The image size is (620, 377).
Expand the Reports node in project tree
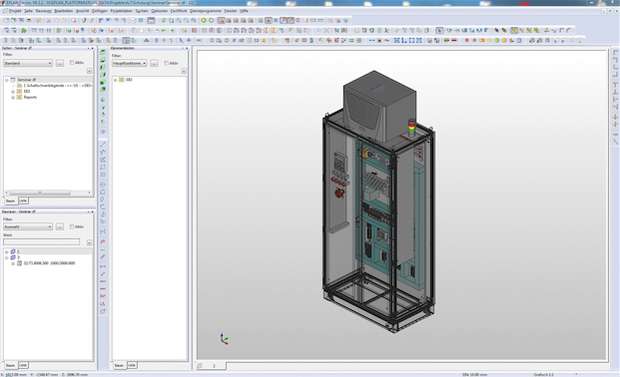(13, 97)
